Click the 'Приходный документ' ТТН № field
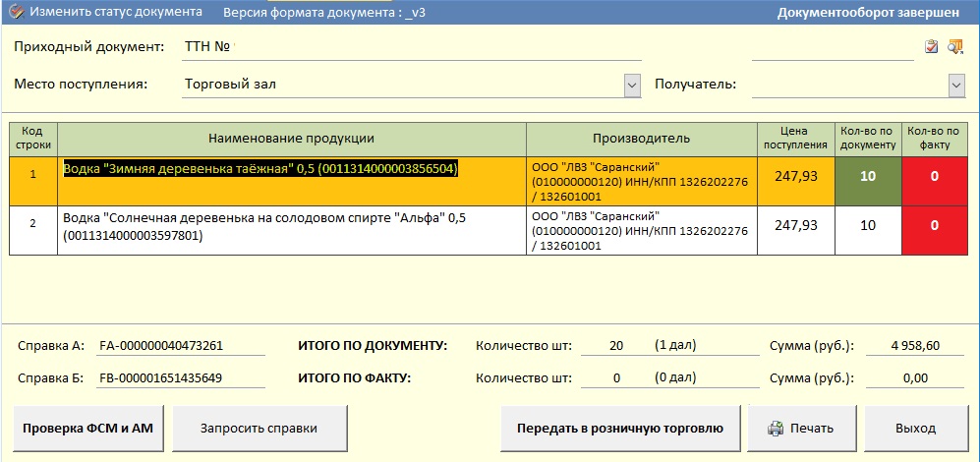980x462 pixels. point(413,48)
